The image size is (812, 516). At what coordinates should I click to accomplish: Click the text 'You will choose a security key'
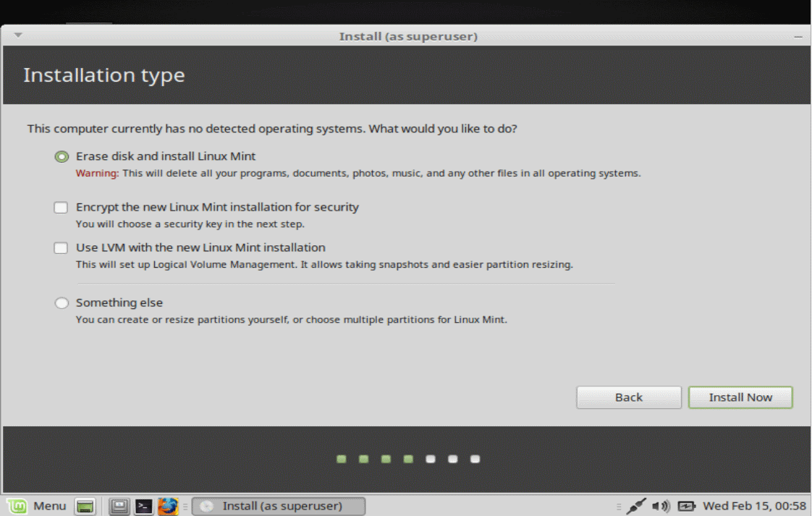(190, 224)
